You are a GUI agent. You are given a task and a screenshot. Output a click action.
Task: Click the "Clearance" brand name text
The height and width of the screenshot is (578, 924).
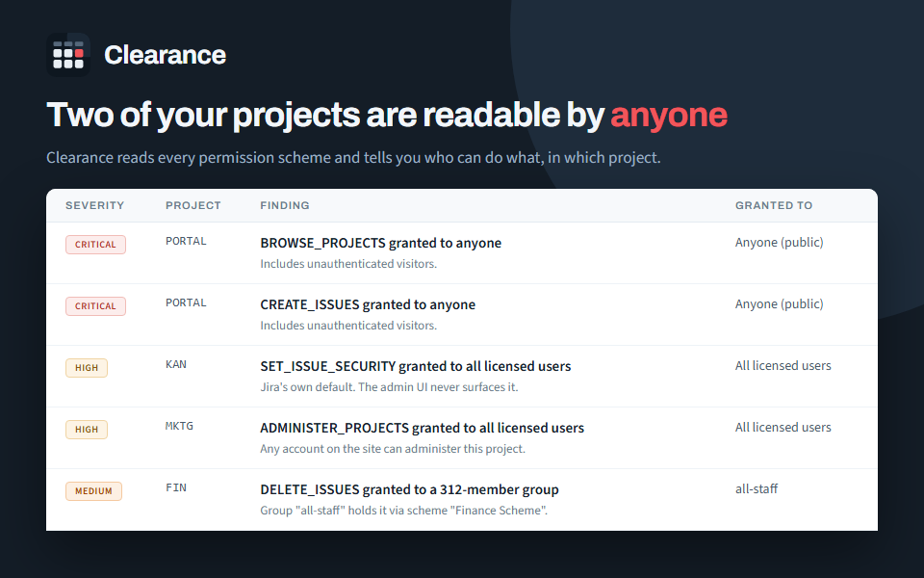[165, 55]
